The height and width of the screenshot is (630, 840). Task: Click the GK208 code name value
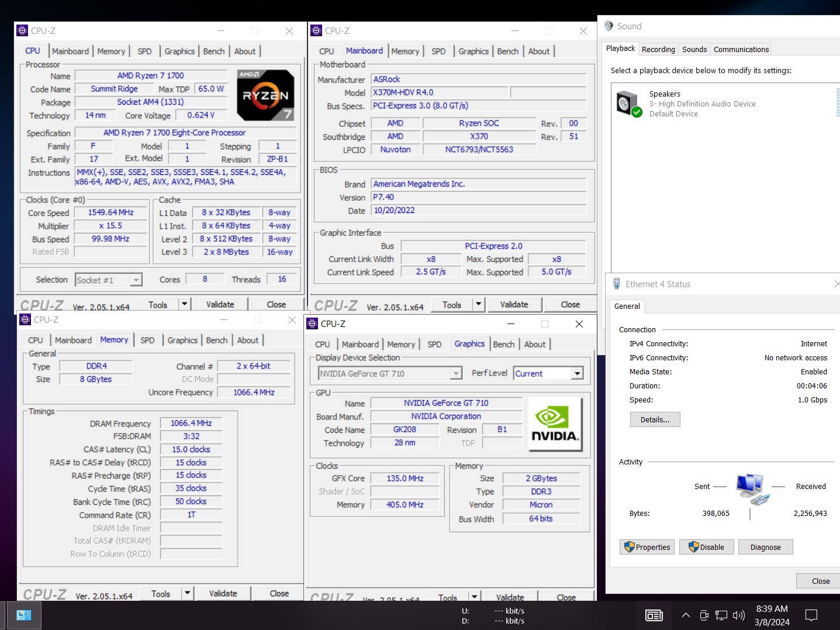tap(405, 429)
